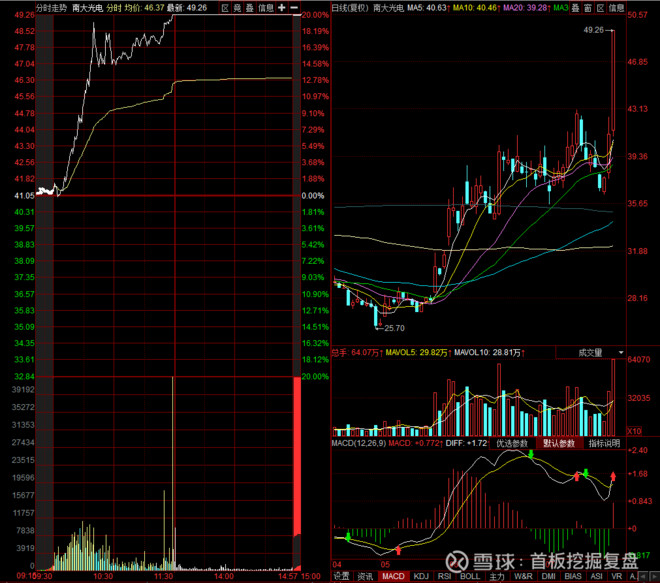Viewport: 660px width, 583px height.
Task: Open 信息 in the intraday chart header
Action: (266, 8)
